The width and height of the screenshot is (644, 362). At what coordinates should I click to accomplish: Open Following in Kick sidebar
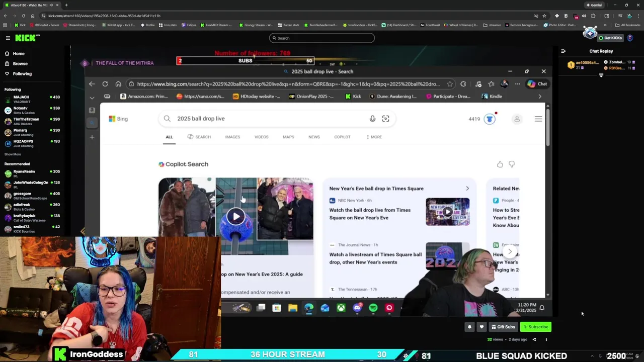(22, 74)
